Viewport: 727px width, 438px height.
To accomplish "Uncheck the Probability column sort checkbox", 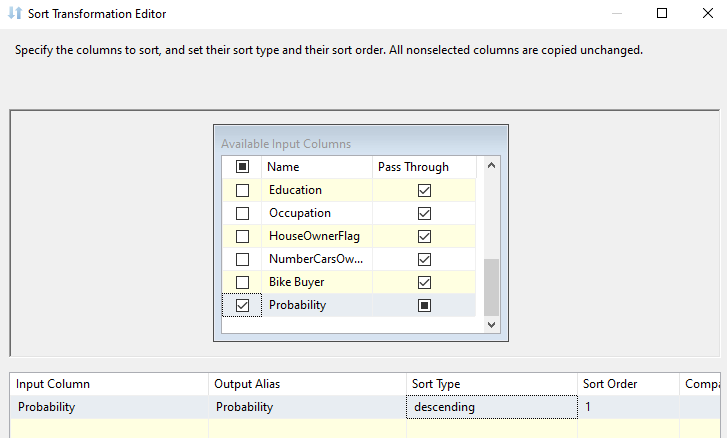I will [x=242, y=305].
